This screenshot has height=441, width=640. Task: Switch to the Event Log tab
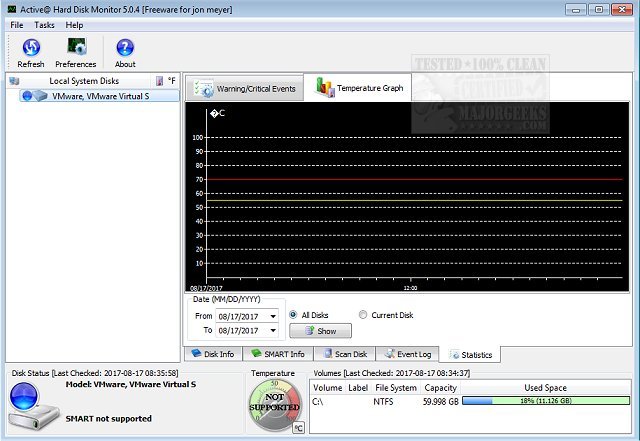coord(407,354)
